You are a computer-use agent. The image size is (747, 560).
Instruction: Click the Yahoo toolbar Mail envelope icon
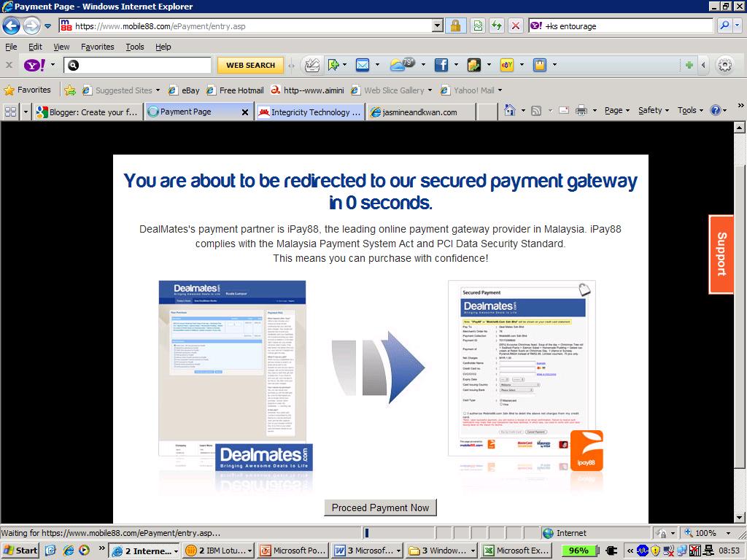(363, 65)
